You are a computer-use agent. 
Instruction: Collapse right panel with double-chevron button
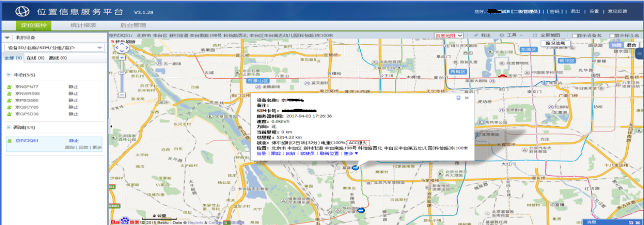click(x=640, y=53)
